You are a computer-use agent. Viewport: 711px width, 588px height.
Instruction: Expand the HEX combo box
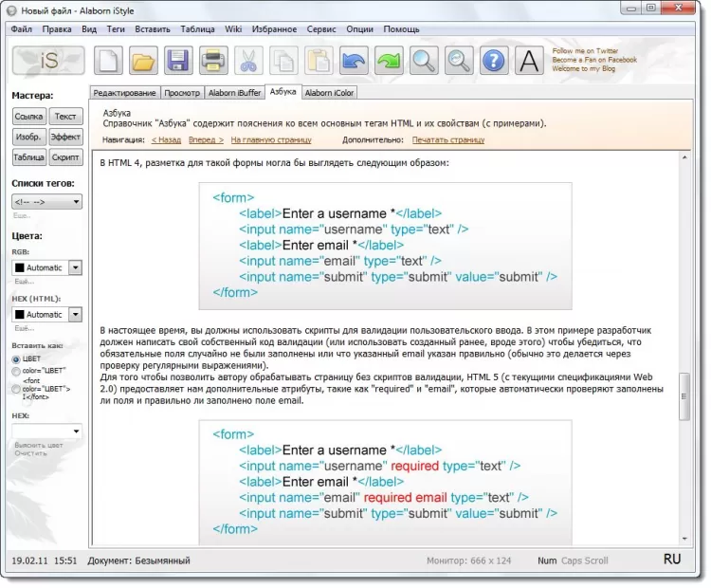coord(76,431)
